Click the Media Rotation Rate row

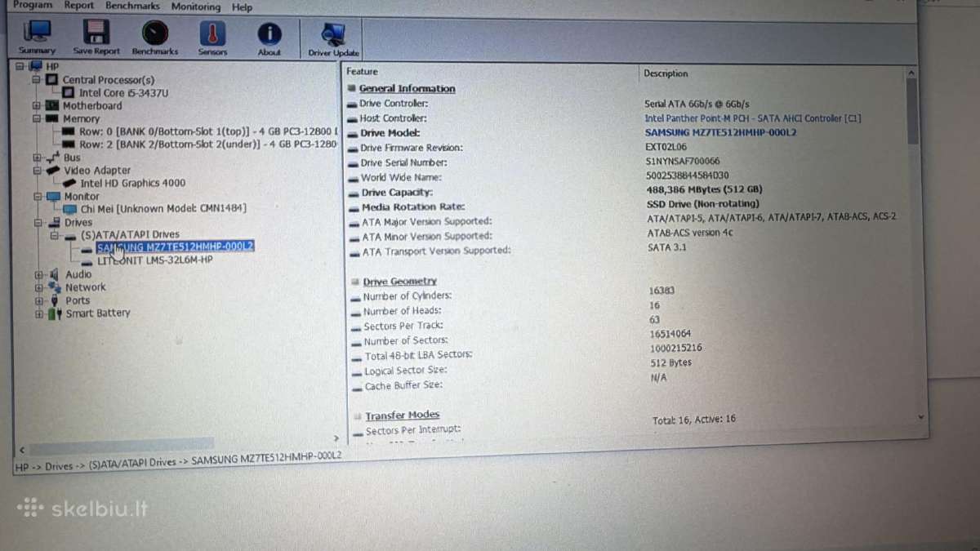413,207
